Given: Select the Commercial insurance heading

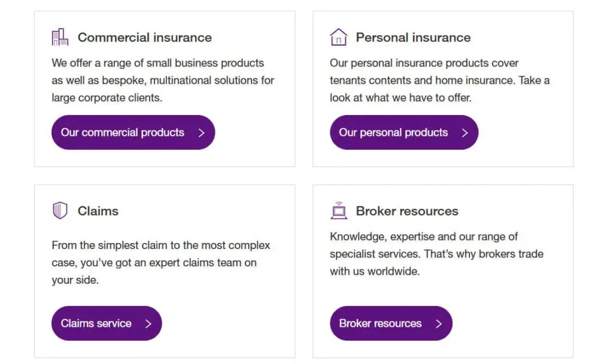Looking at the screenshot, I should point(145,37).
